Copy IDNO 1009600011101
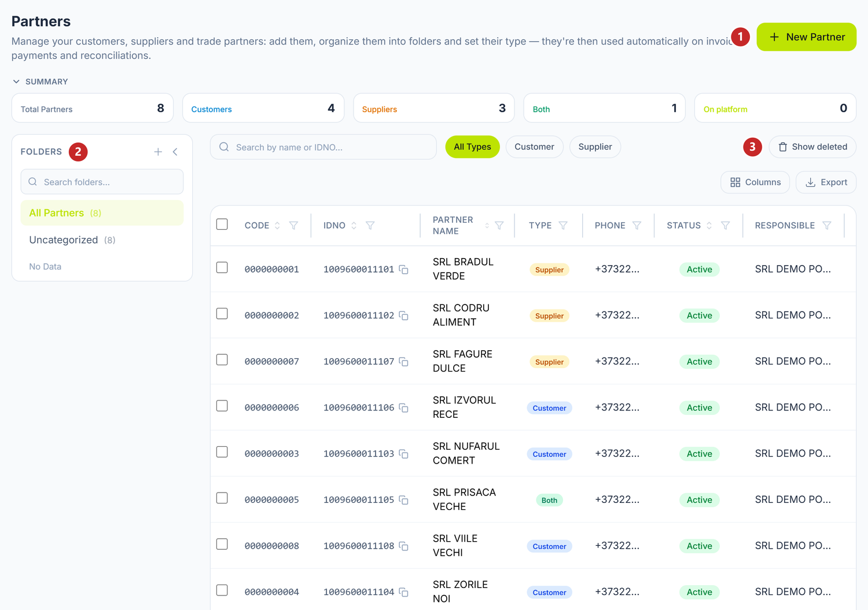Screen dimensions: 868x610 tap(404, 270)
